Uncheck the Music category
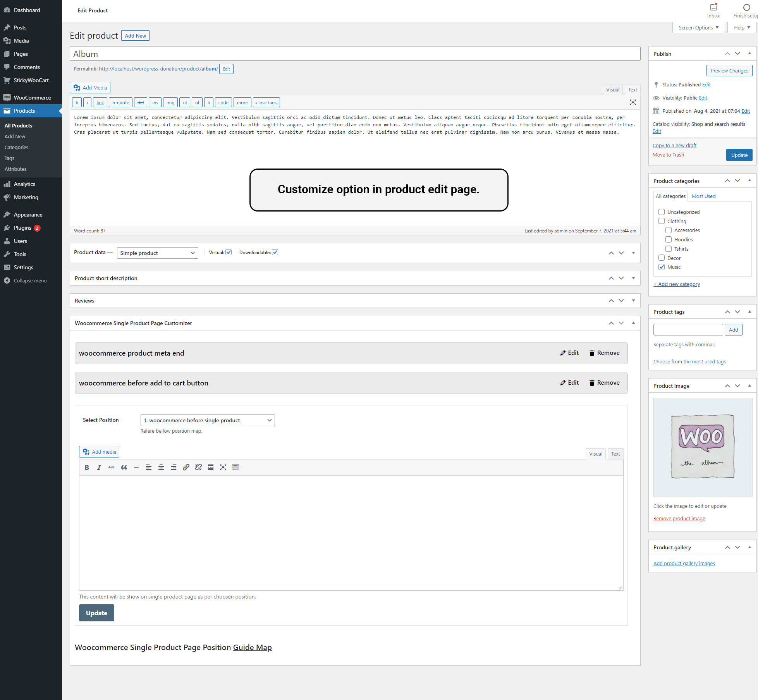The width and height of the screenshot is (758, 700). [662, 267]
